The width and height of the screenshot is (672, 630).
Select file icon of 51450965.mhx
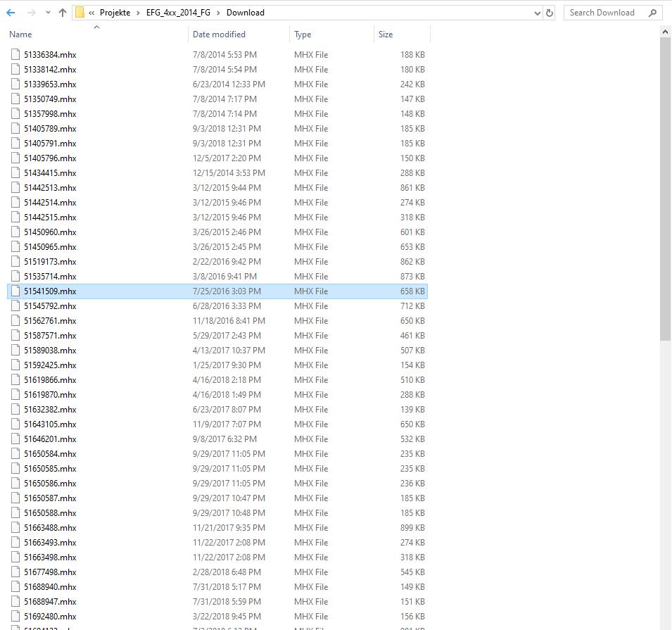pos(15,246)
